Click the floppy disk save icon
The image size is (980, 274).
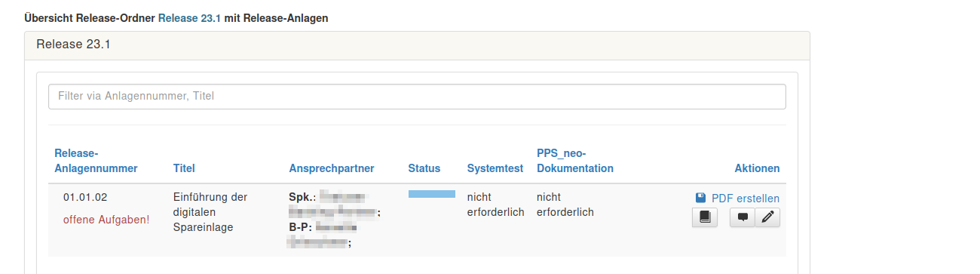(700, 198)
